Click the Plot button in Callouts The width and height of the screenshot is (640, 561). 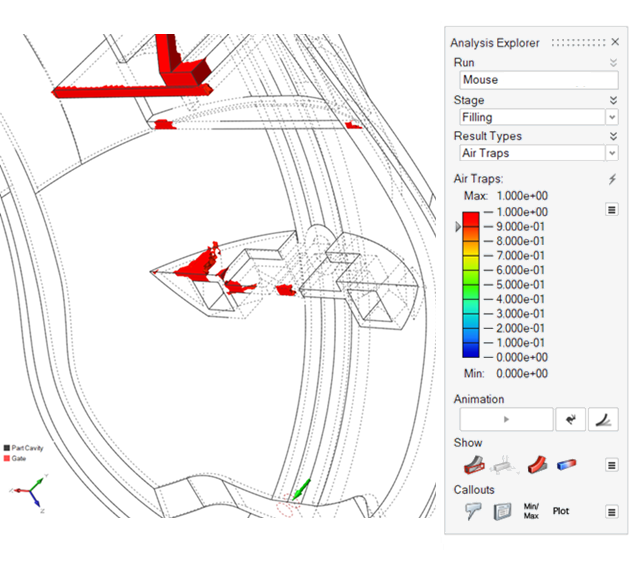[x=561, y=511]
